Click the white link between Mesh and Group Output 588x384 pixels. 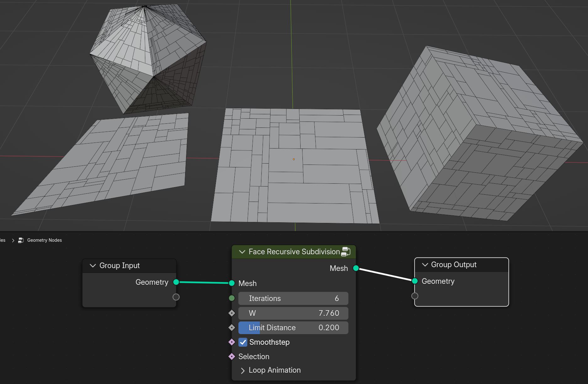385,274
